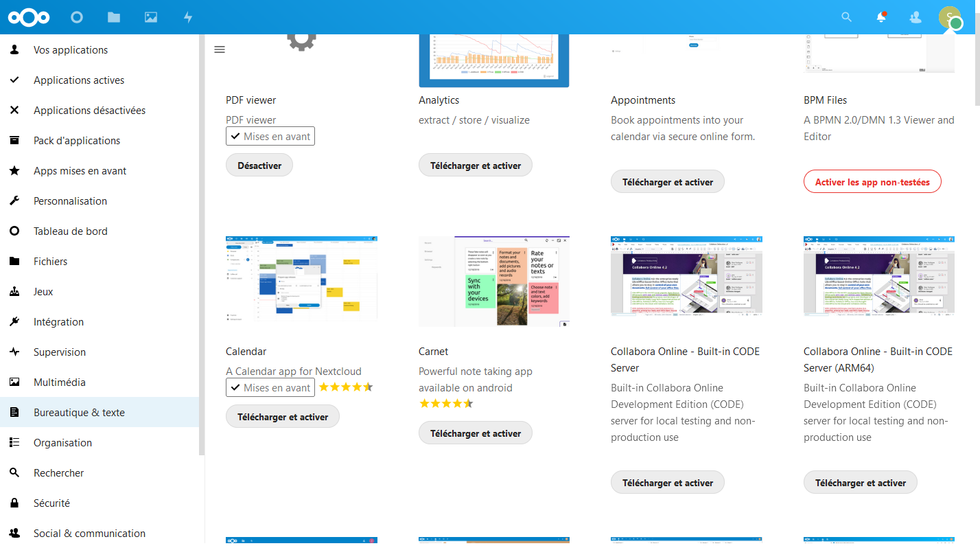This screenshot has width=980, height=548.
Task: Open the Files folder icon in header
Action: [114, 17]
